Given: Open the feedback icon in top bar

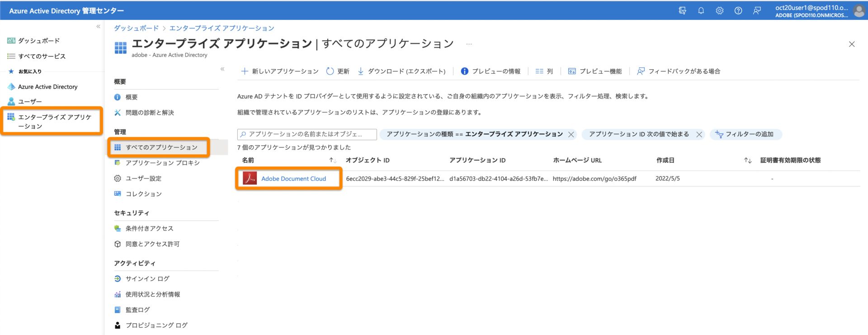Looking at the screenshot, I should click(757, 10).
